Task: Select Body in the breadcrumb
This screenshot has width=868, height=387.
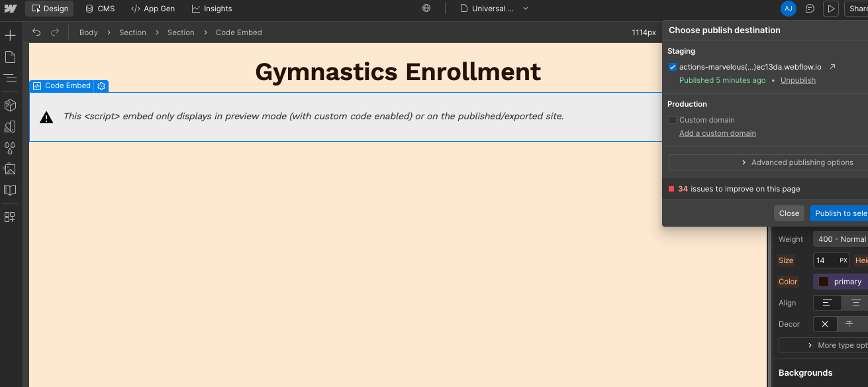Action: click(89, 32)
